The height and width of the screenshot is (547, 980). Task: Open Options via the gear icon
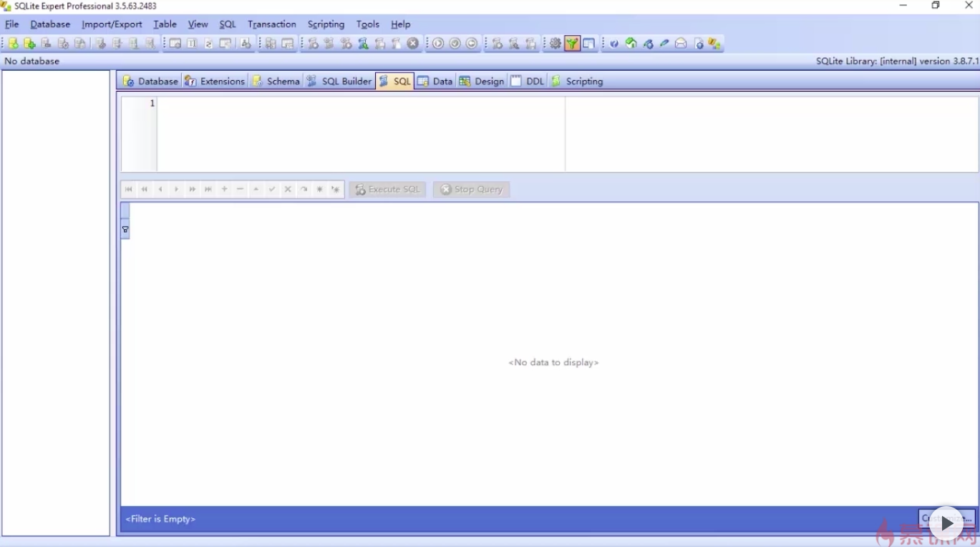pos(556,44)
